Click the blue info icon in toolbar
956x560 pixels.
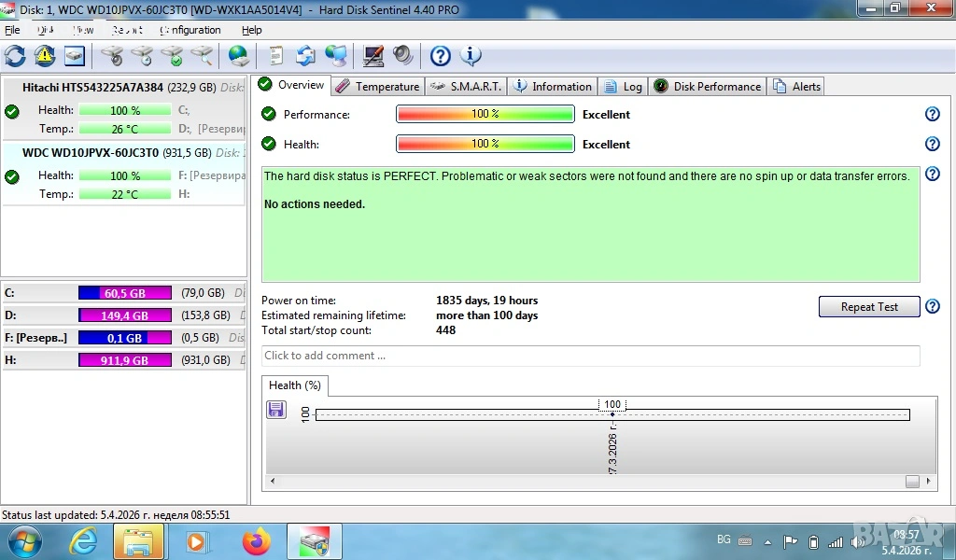pos(471,56)
